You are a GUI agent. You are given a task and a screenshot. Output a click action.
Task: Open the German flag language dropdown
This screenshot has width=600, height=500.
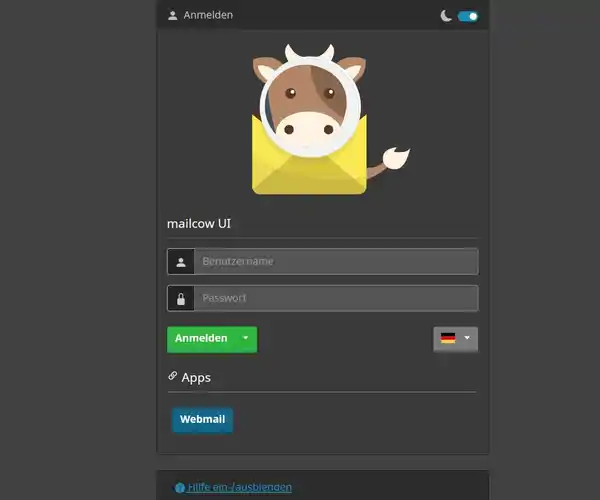point(455,339)
